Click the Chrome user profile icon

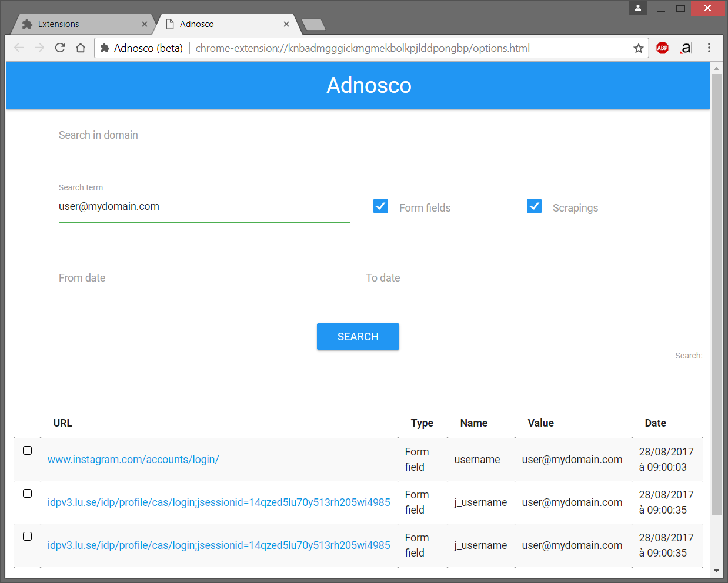[638, 8]
